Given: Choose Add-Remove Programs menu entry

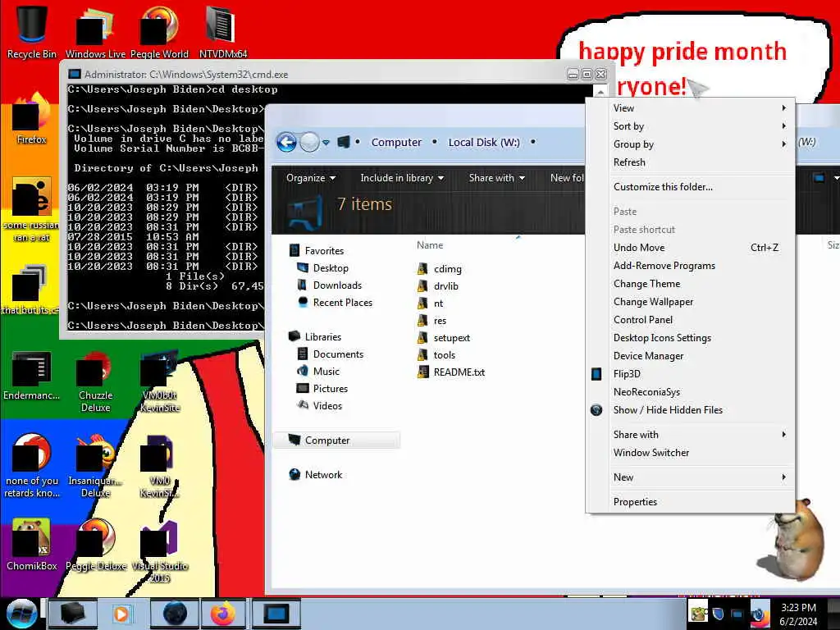Looking at the screenshot, I should [x=690, y=266].
